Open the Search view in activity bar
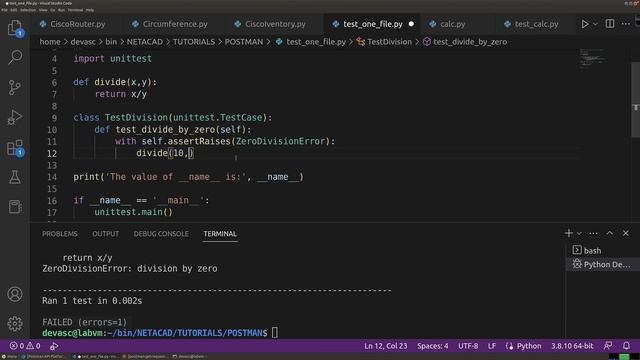 point(15,57)
